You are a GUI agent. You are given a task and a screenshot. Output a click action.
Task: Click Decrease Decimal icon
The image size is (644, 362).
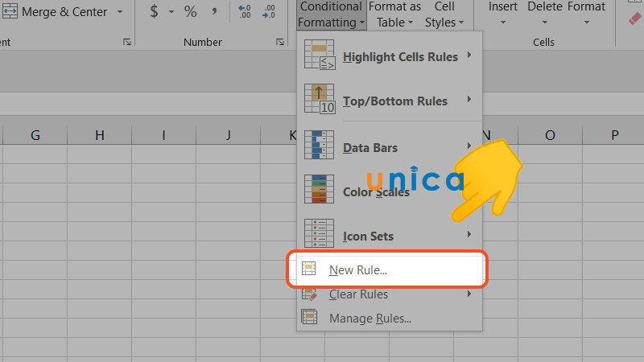[x=269, y=11]
